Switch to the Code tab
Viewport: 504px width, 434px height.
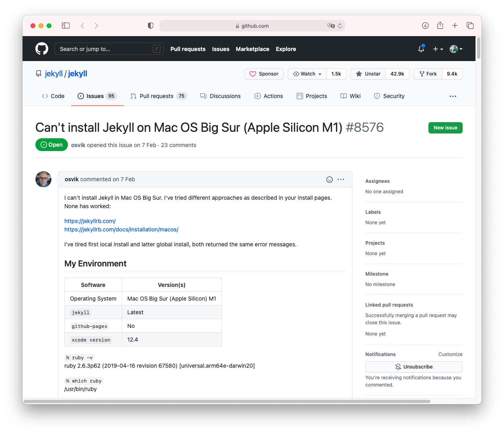pos(53,96)
